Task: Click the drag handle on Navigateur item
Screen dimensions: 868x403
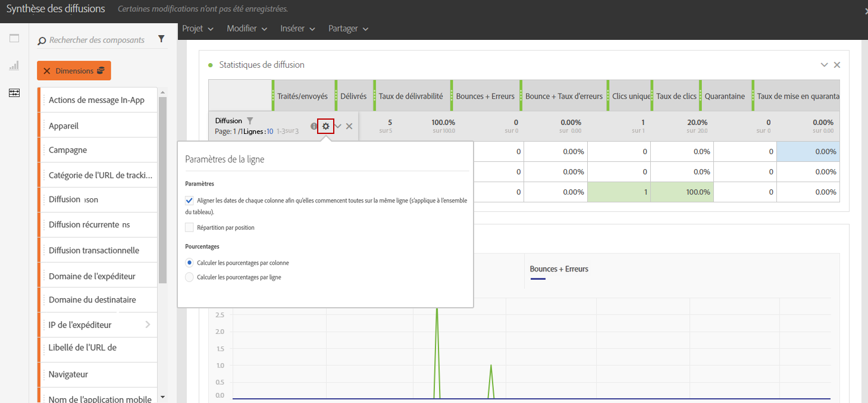Action: click(x=43, y=374)
